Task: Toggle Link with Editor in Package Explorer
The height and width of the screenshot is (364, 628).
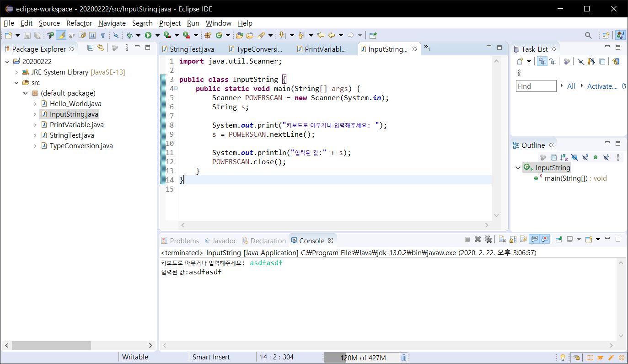Action: [101, 48]
